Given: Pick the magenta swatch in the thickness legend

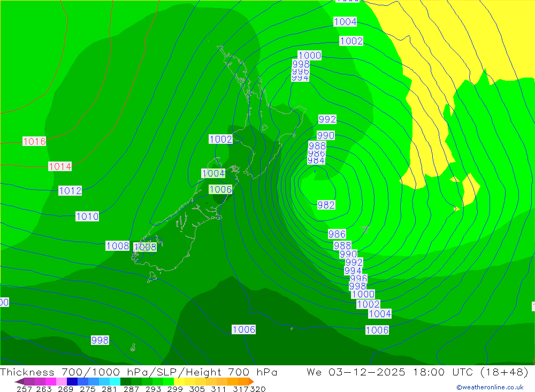Looking at the screenshot, I should [50, 381].
